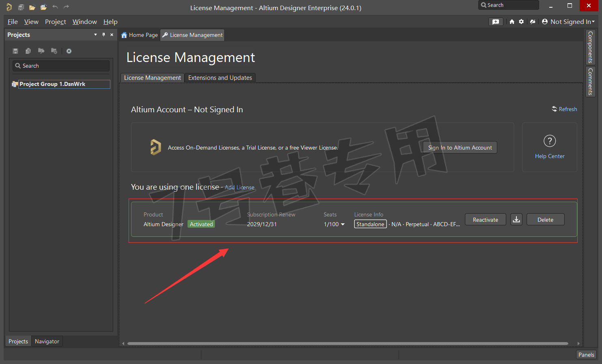The height and width of the screenshot is (364, 602).
Task: Click the Reactivate button
Action: point(485,220)
